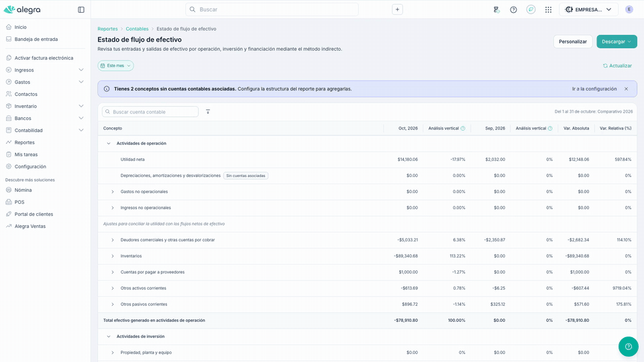Open the Este mes period dropdown
Viewport: 644px width, 362px height.
[x=115, y=66]
